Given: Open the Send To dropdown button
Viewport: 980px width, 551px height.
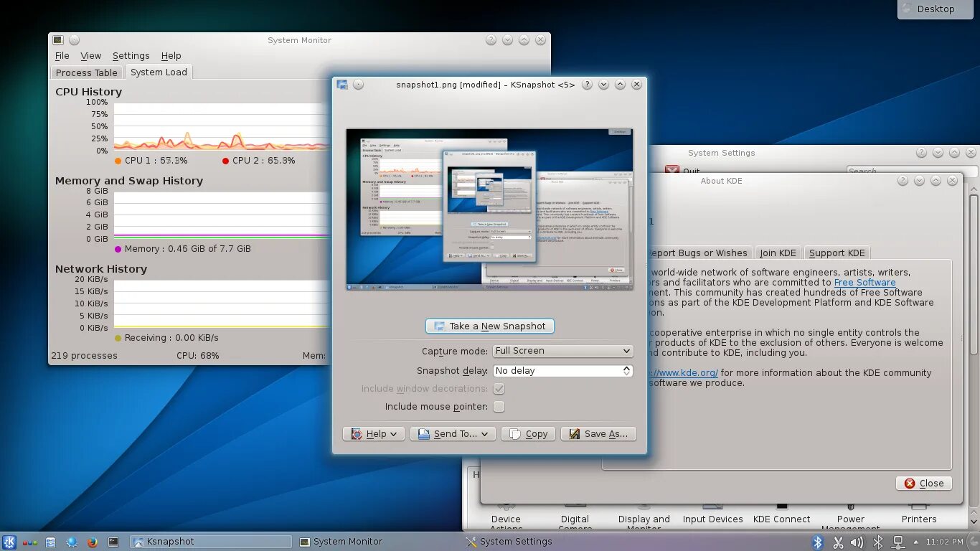Looking at the screenshot, I should pos(453,434).
